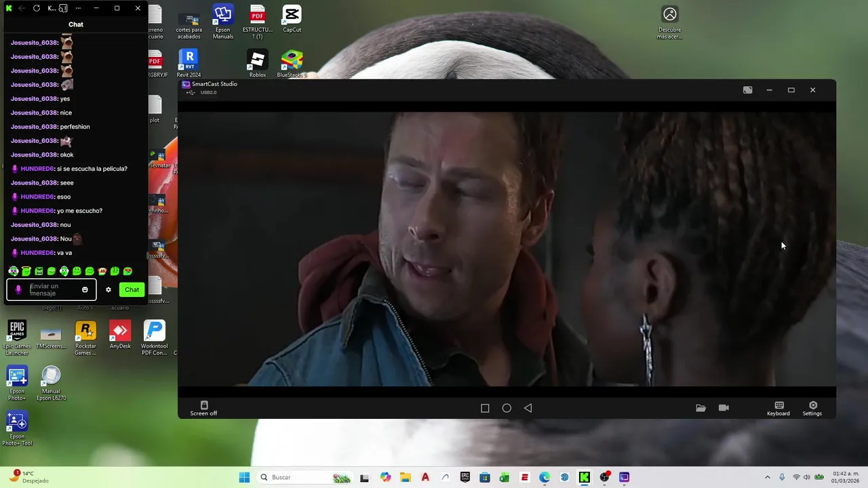Launch AnyDesk from the desktop
Screen dimensions: 868x488
120,335
